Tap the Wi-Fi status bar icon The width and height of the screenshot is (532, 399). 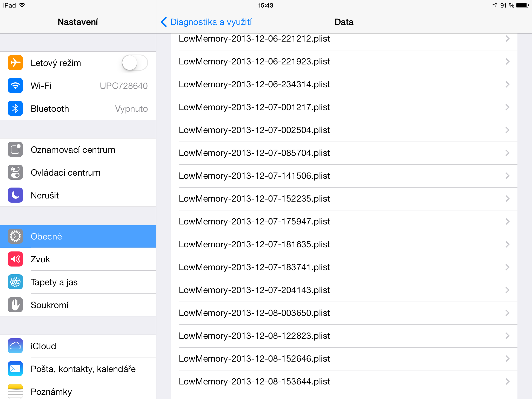pos(22,5)
